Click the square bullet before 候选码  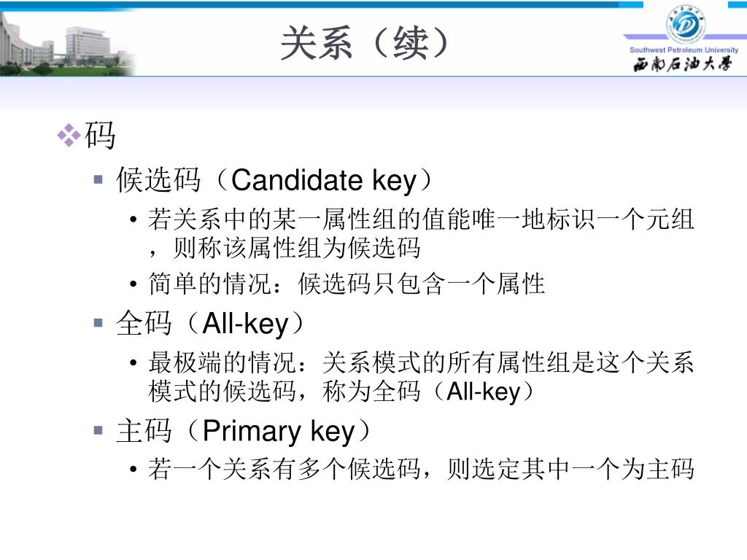pyautogui.click(x=98, y=179)
